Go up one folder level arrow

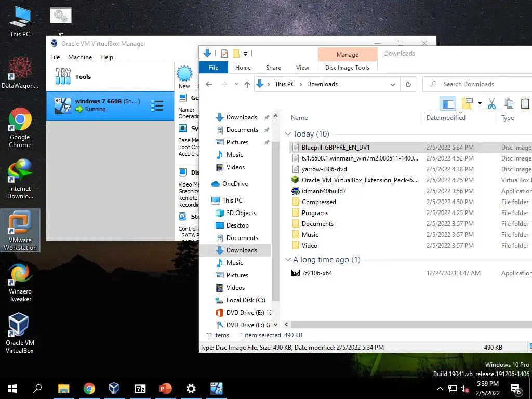[x=247, y=84]
